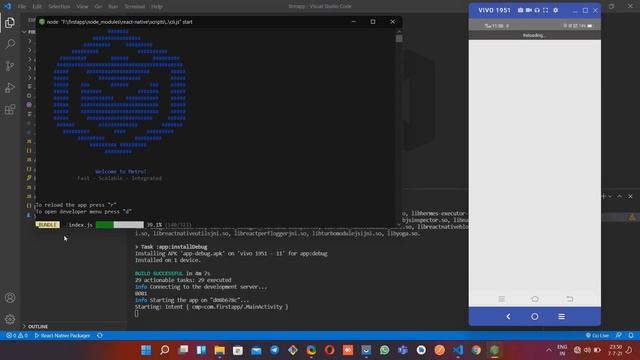Click the ENG IN language indicator
The width and height of the screenshot is (640, 360).
tap(562, 350)
